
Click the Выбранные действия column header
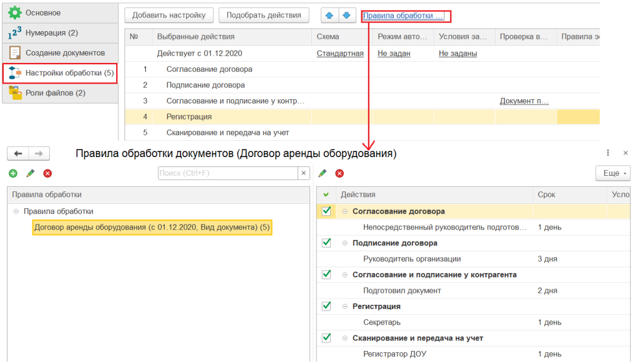tap(232, 37)
